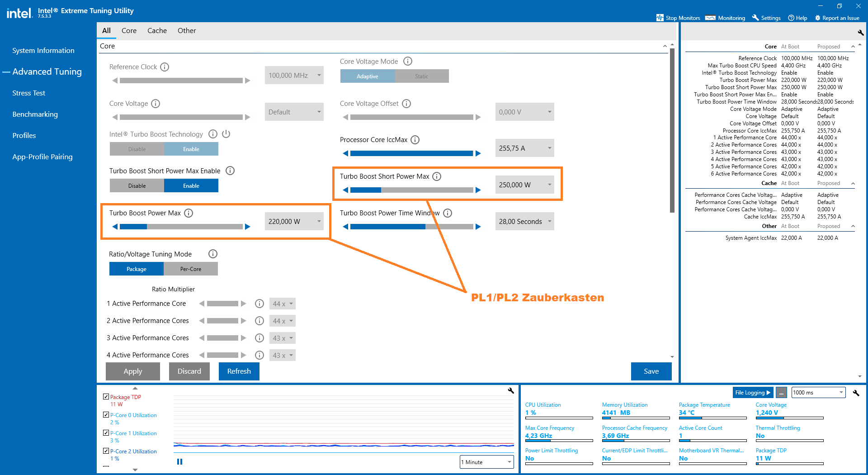
Task: Open Turbo Boost Short Power Max 250,000 W dropdown
Action: [x=525, y=185]
